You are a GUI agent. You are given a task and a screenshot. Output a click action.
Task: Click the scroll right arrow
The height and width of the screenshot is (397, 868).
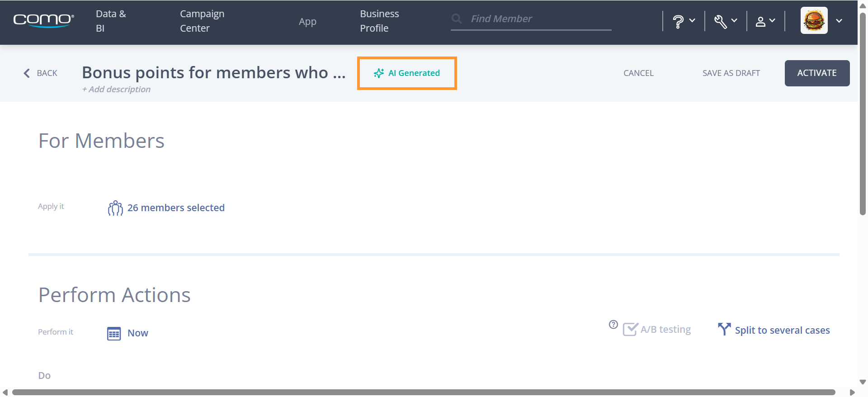point(852,392)
